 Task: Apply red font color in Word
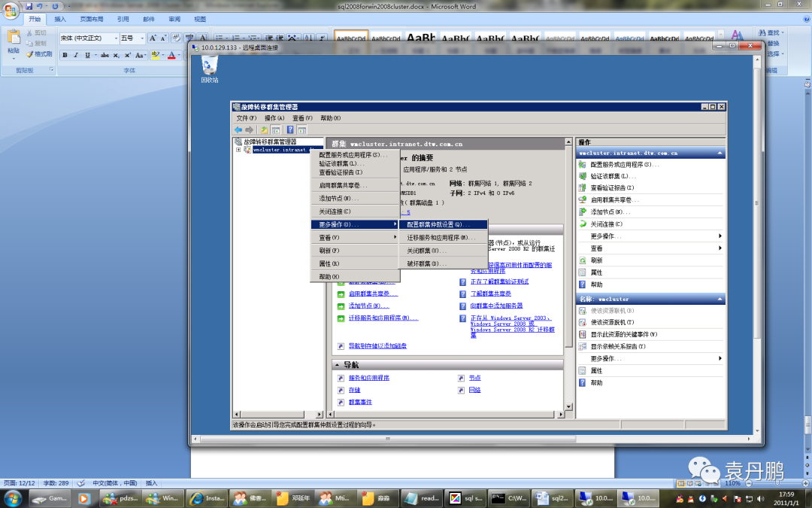[x=171, y=55]
